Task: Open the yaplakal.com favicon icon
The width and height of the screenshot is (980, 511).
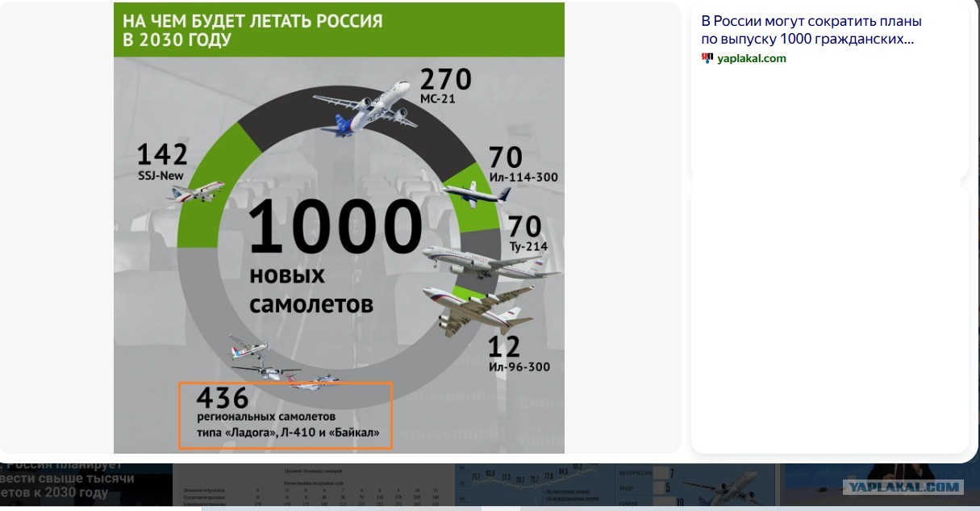Action: coord(707,58)
